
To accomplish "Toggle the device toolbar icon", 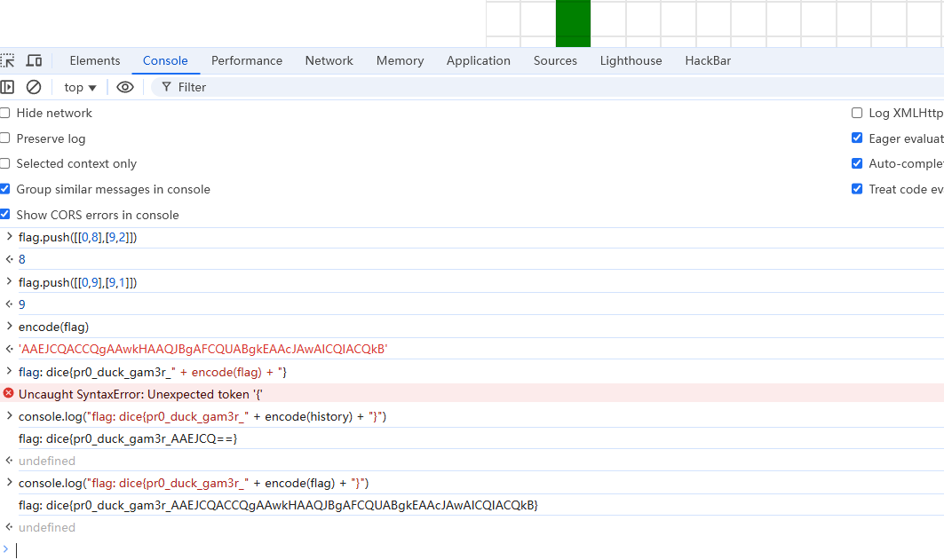I will tap(34, 60).
